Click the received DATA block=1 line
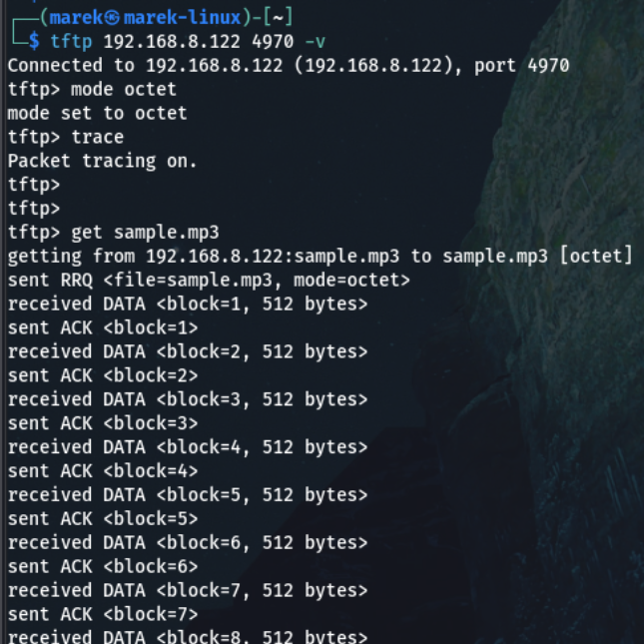Screen dimensions: 644x644 [x=187, y=305]
